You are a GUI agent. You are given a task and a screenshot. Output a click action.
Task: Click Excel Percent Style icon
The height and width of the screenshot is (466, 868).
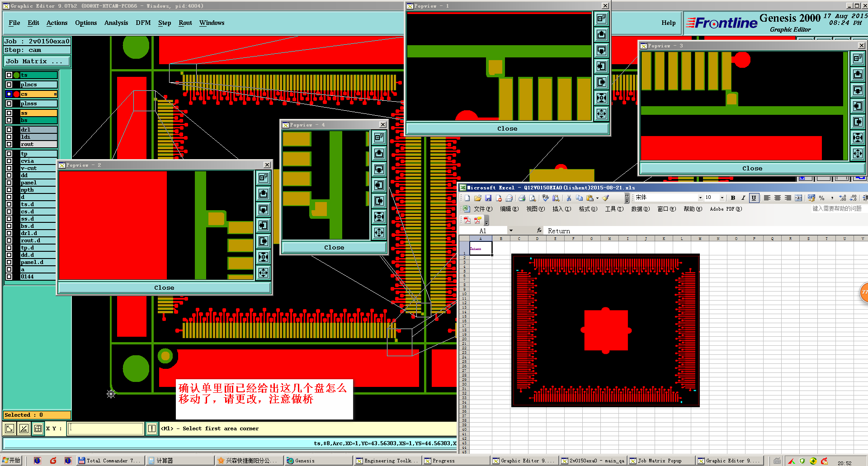pyautogui.click(x=821, y=198)
